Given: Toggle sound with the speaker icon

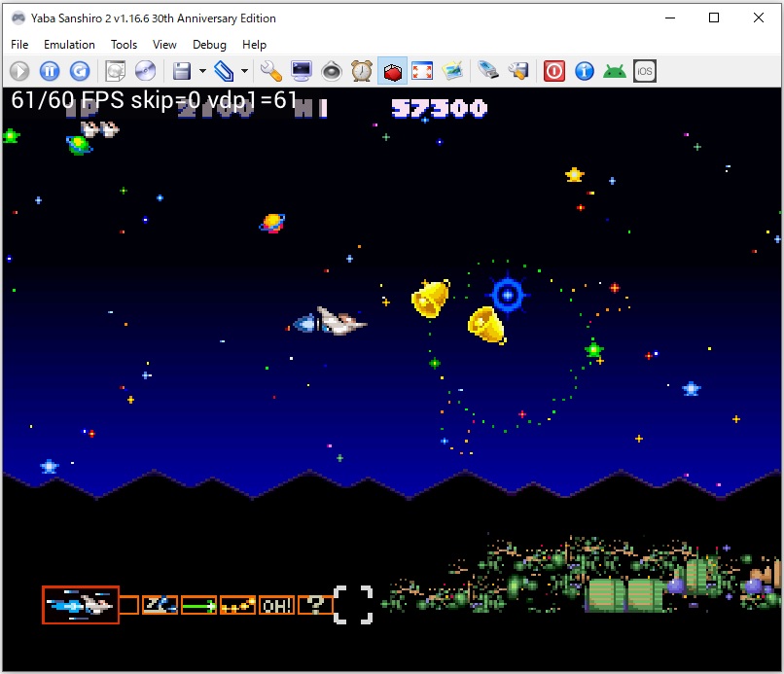Looking at the screenshot, I should [331, 71].
